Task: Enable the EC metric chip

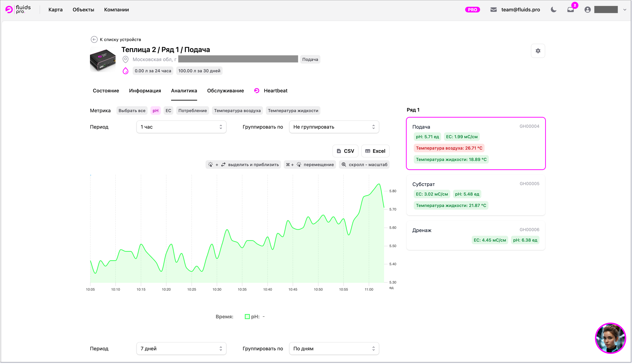Action: tap(168, 110)
